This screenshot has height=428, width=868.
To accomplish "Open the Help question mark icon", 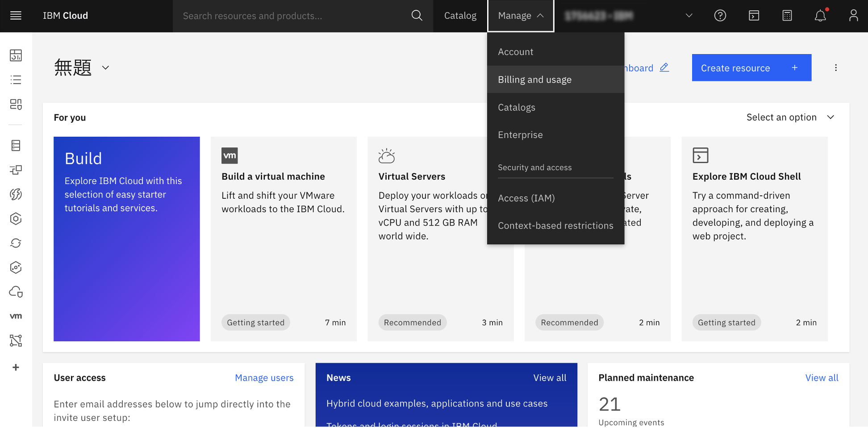I will (x=720, y=16).
